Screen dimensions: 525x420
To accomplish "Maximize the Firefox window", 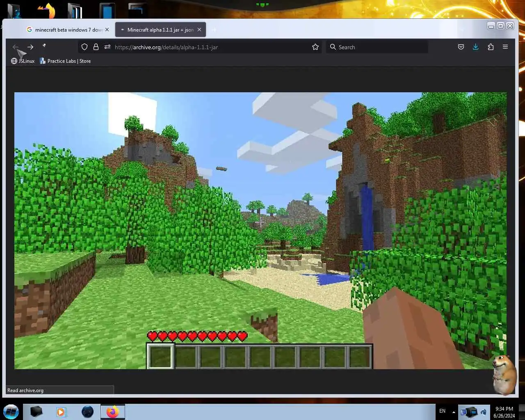I will [x=500, y=26].
